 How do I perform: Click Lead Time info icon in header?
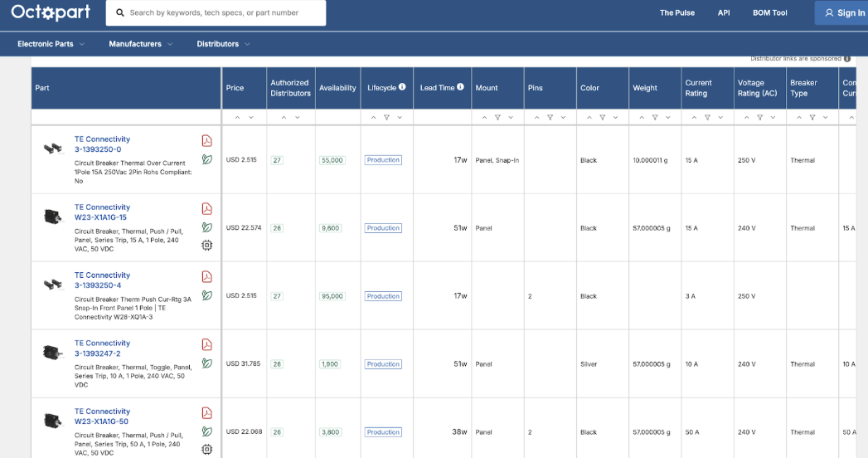point(461,86)
